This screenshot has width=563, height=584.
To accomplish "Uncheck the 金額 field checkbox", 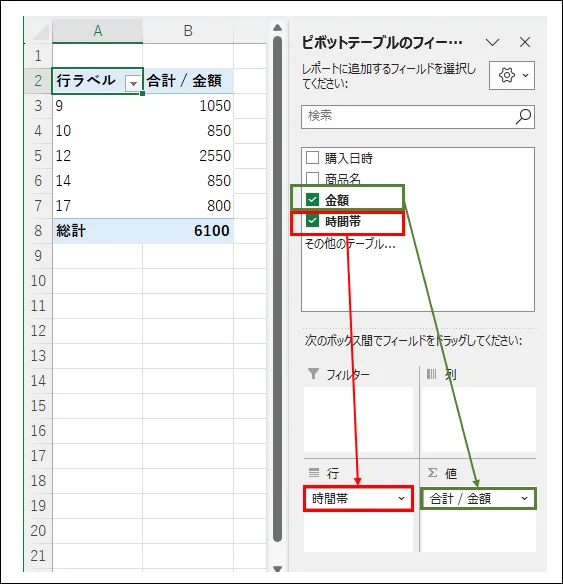I will (312, 200).
